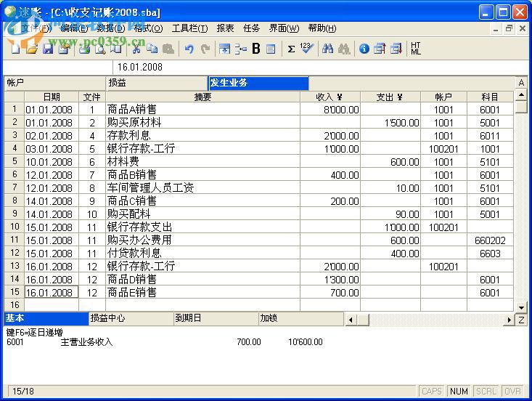532x401 pixels.
Task: Switch to the 到期日 view tab
Action: coord(216,318)
